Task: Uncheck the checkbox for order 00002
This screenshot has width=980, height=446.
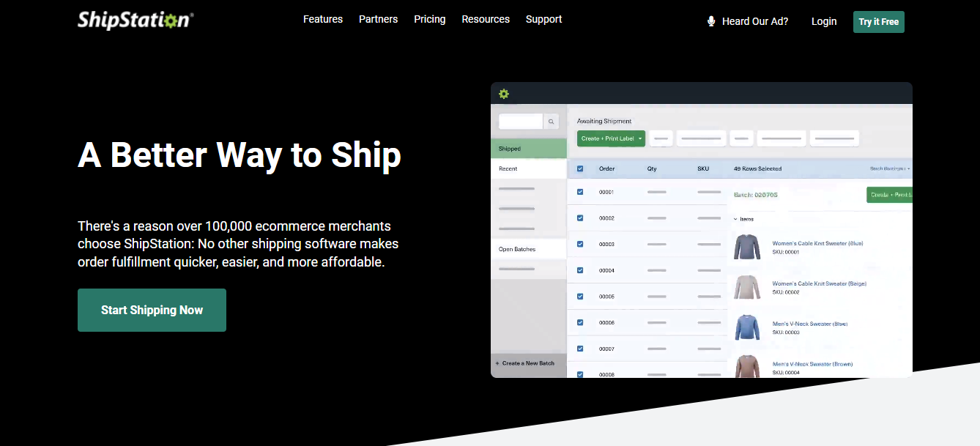Action: pos(580,218)
